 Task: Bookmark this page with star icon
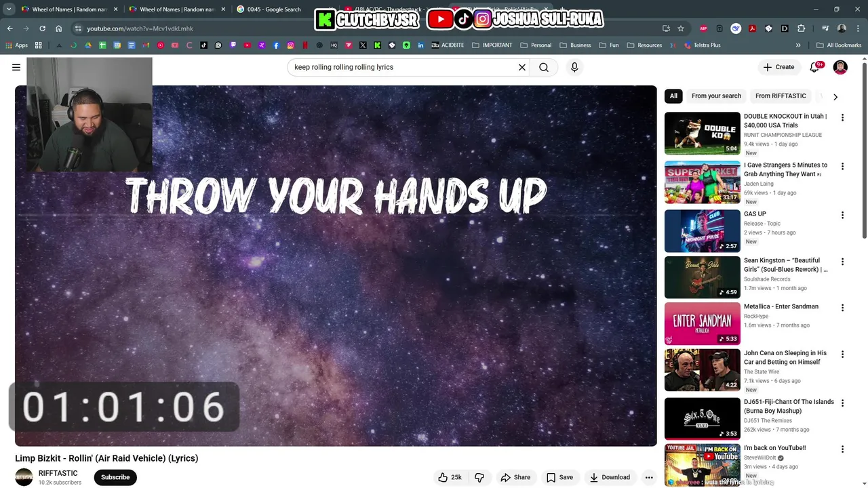click(x=681, y=28)
